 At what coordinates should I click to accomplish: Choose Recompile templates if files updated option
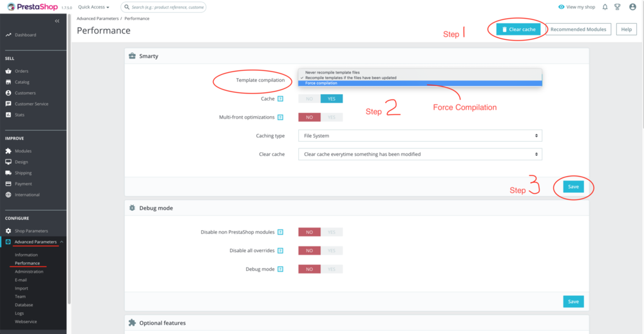(x=420, y=78)
